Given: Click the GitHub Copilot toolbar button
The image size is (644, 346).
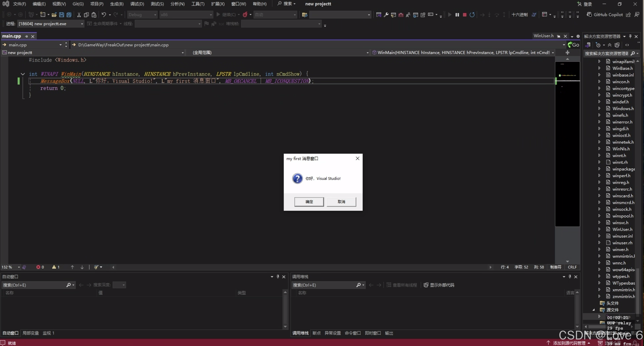Looking at the screenshot, I should (x=605, y=15).
